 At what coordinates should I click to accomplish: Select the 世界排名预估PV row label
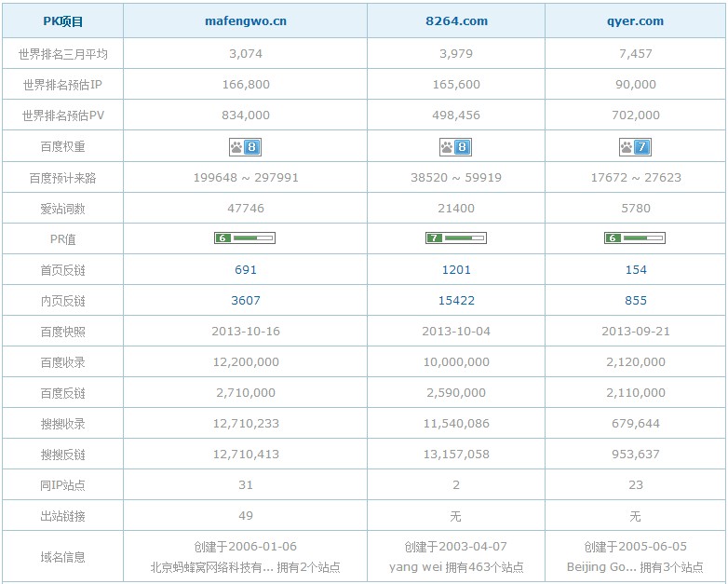(62, 115)
